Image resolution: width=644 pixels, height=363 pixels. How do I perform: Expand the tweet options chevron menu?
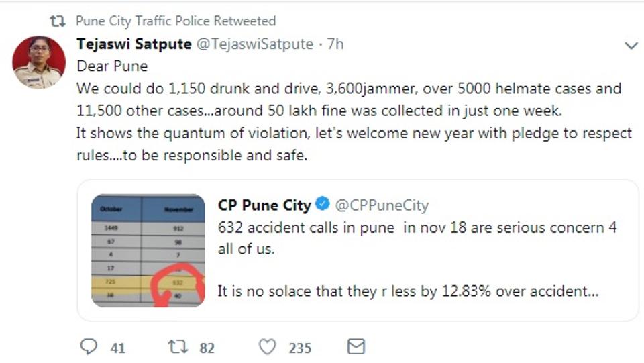pyautogui.click(x=631, y=46)
